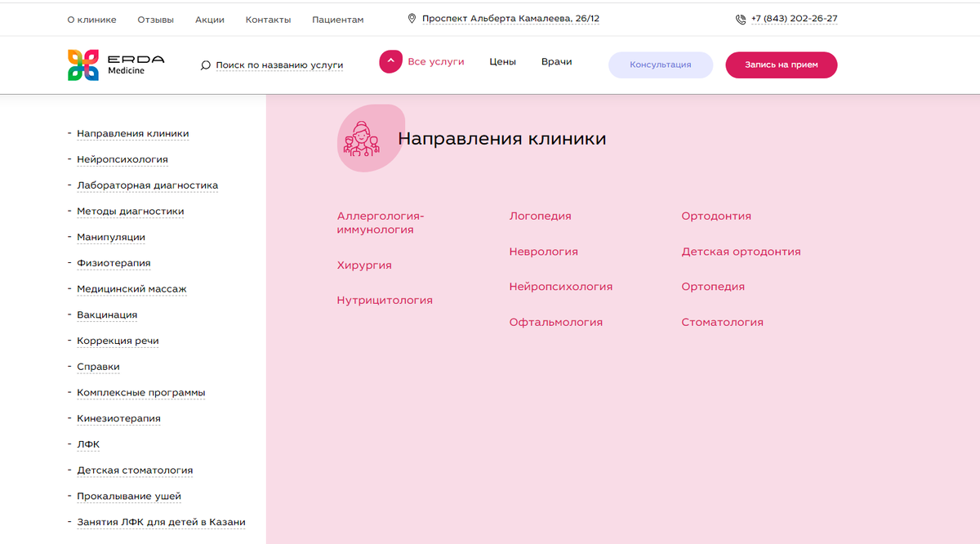Open the Аллергология-иммунология link
This screenshot has height=544, width=980.
tap(381, 223)
